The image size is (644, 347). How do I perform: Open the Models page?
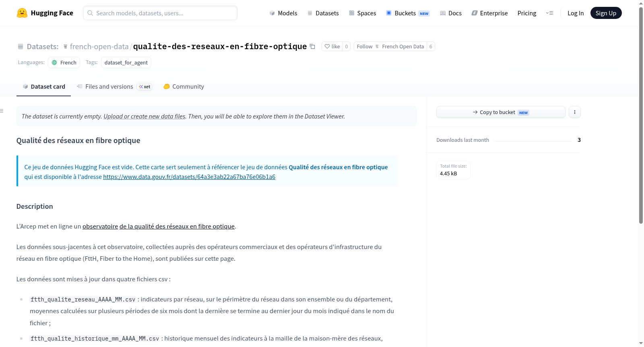(x=283, y=13)
